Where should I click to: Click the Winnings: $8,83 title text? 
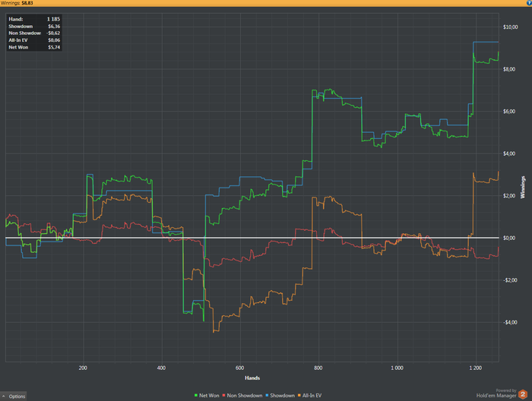[x=17, y=3]
